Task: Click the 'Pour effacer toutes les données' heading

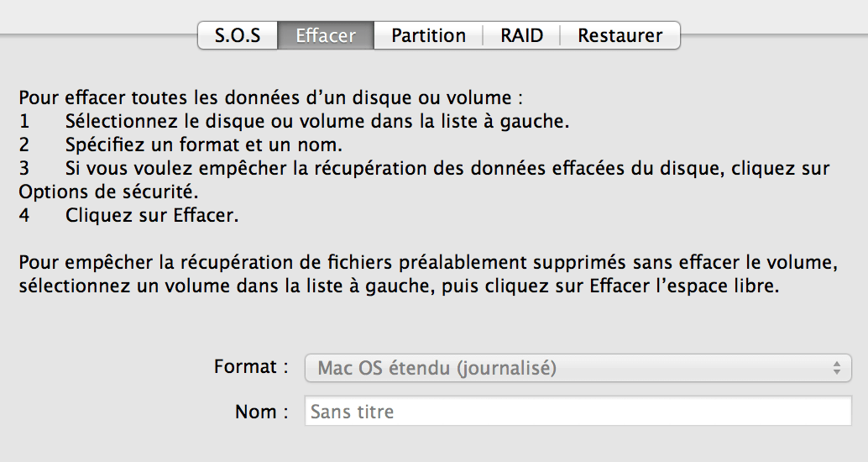Action: 270,98
